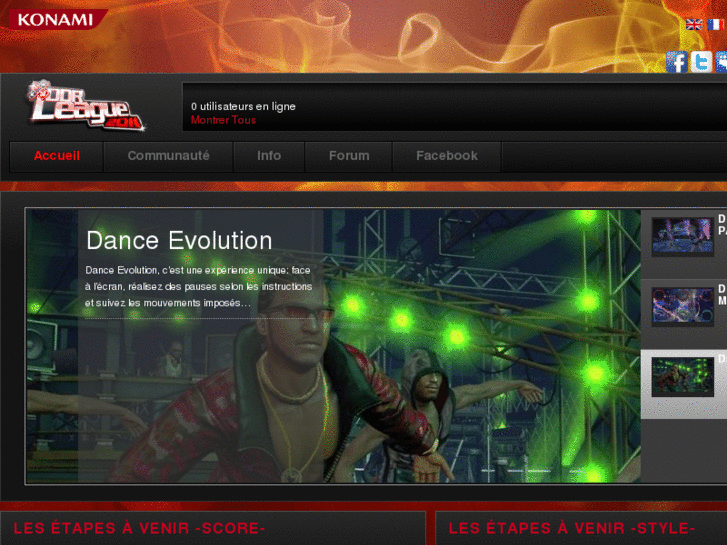This screenshot has height=545, width=727.
Task: Open the Forum menu tab
Action: [x=349, y=156]
